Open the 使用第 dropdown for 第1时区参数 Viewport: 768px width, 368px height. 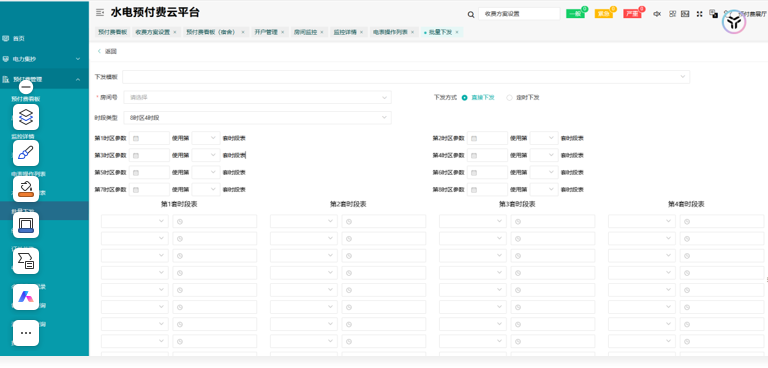(x=206, y=138)
